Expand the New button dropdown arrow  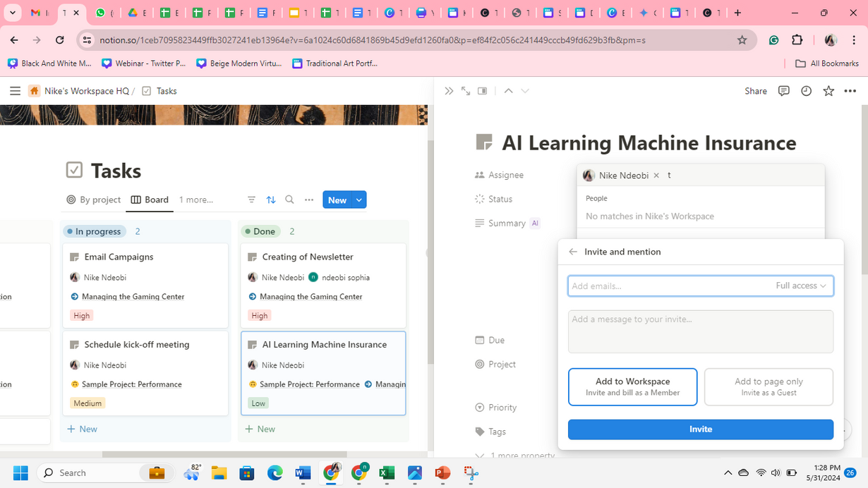(x=359, y=200)
